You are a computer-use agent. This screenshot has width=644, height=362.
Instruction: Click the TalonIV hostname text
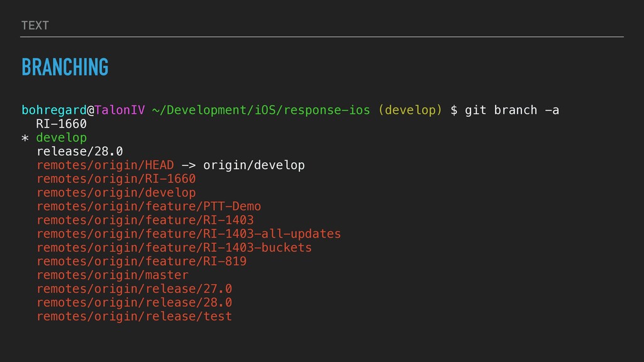click(119, 111)
